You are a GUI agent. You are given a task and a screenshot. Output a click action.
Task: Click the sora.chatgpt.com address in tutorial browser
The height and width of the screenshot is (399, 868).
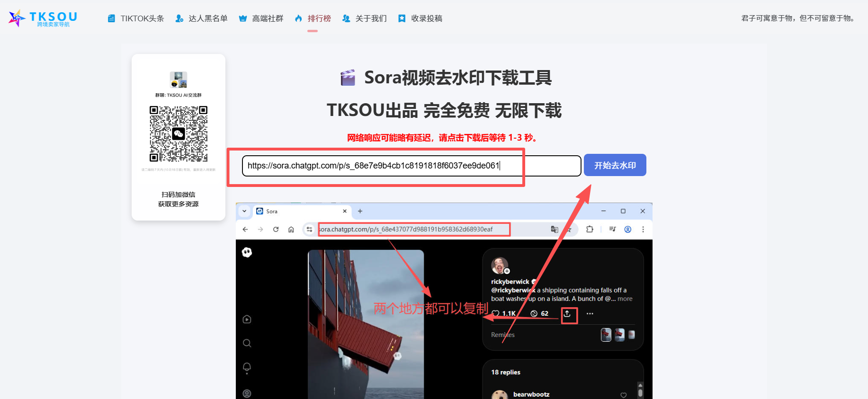[406, 230]
